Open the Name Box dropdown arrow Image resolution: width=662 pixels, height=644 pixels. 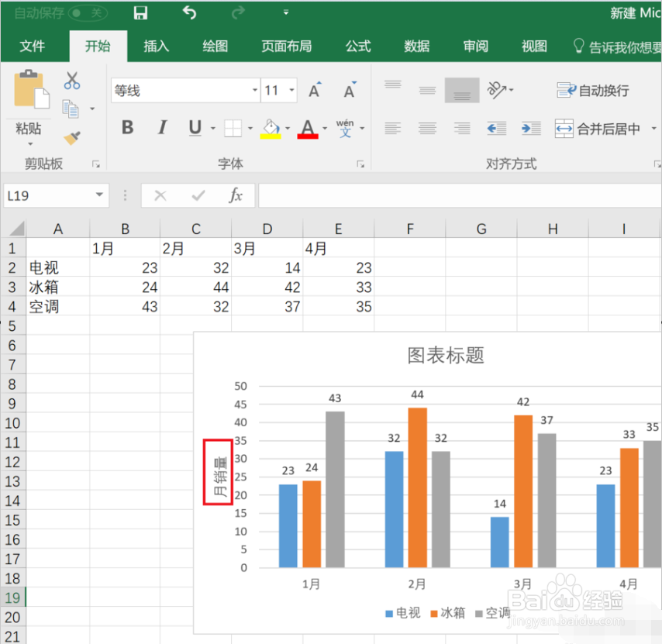99,195
